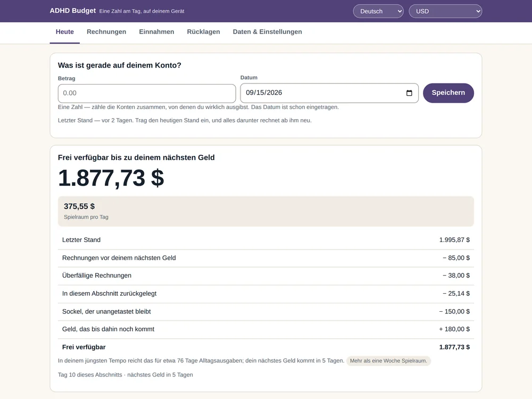Switch to the Heute tab
The width and height of the screenshot is (532, 399).
pyautogui.click(x=65, y=32)
